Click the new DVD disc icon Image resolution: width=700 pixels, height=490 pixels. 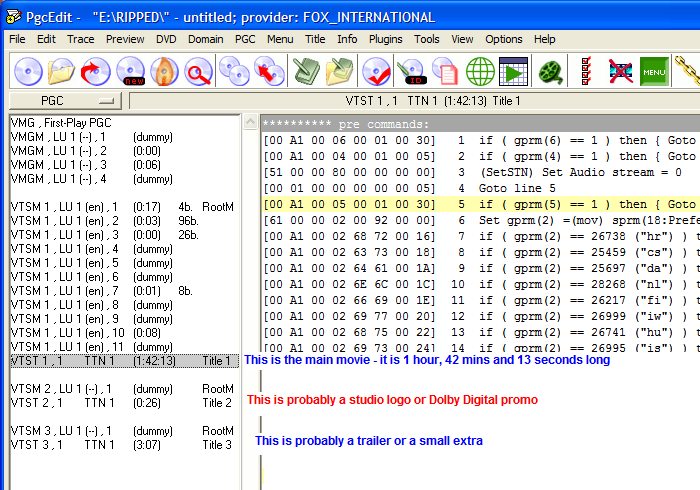coord(131,72)
